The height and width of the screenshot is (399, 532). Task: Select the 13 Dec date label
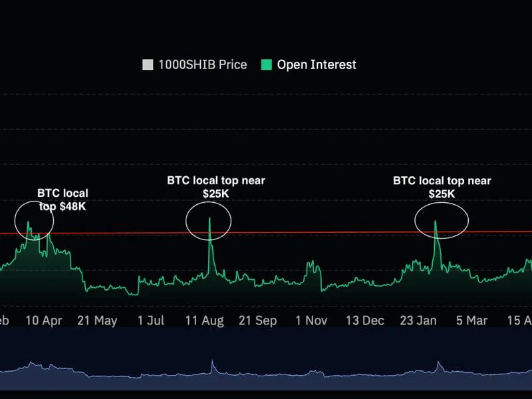pyautogui.click(x=364, y=321)
